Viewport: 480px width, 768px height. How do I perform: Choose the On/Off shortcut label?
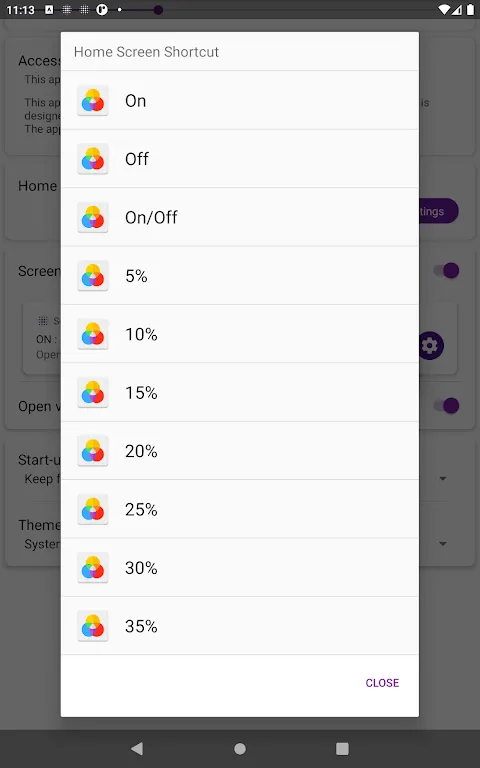click(x=151, y=217)
